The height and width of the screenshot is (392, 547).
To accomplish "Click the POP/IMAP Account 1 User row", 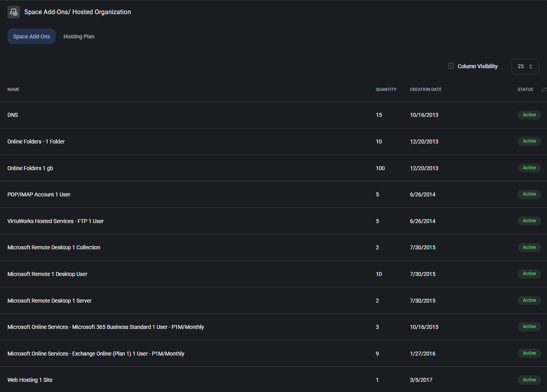I will coord(39,194).
